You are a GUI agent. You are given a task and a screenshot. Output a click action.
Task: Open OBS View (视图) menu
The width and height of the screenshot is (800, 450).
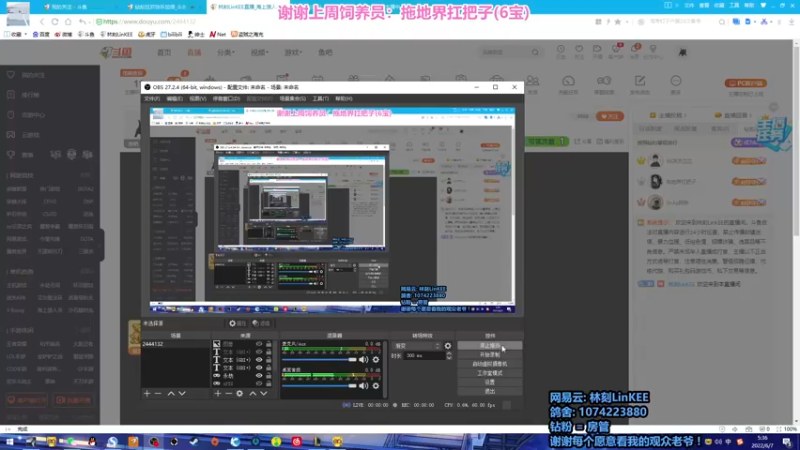(x=197, y=98)
